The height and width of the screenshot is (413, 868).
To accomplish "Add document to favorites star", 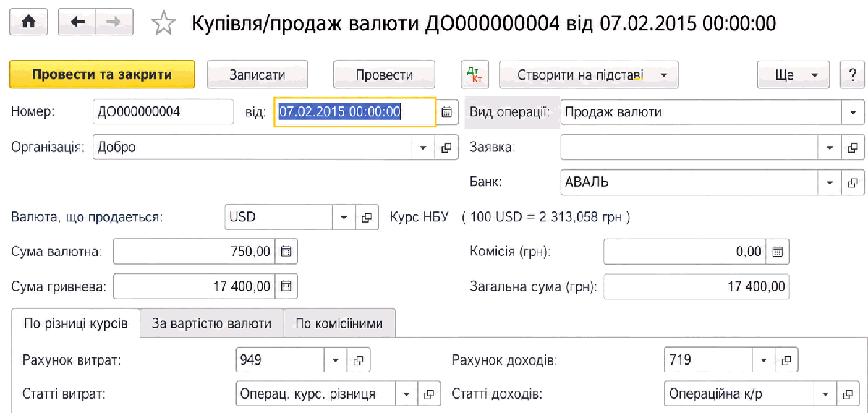I will tap(163, 24).
